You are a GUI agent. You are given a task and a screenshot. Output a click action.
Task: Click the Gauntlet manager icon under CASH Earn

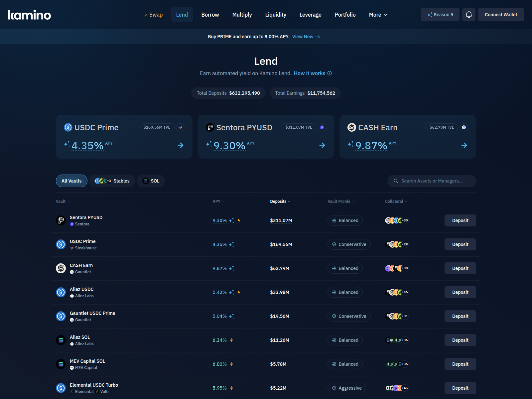pyautogui.click(x=72, y=272)
